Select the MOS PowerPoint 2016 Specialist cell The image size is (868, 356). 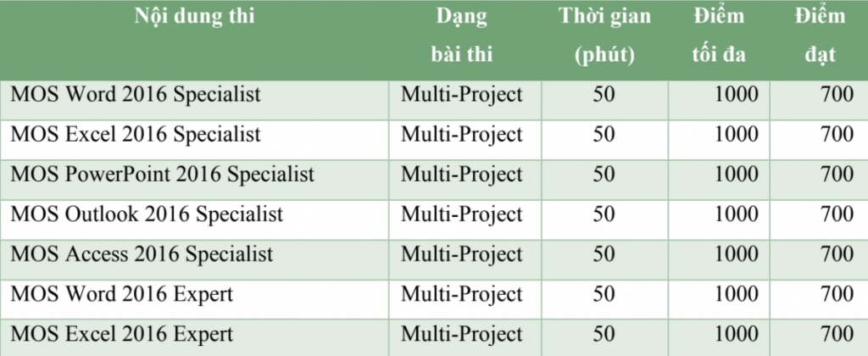point(163,175)
